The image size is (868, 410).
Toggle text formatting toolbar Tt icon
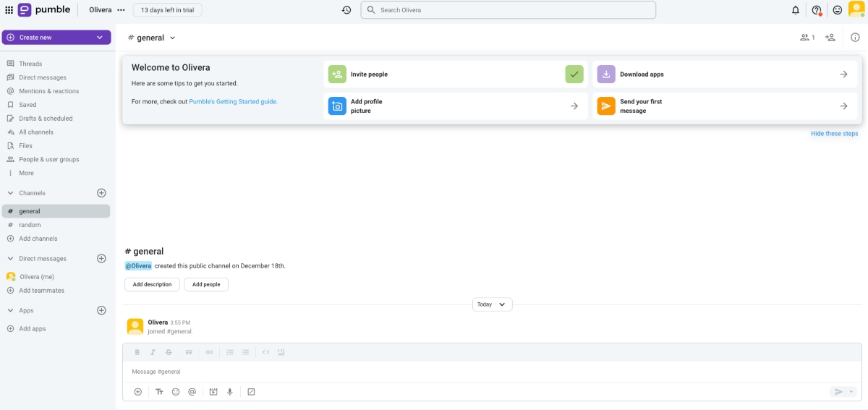(x=159, y=392)
